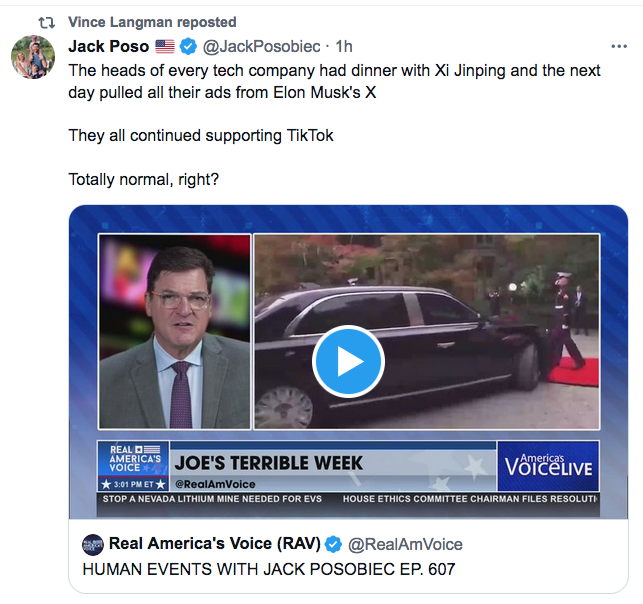
Task: Click the "JOE'S TERRIBLE WEEK" banner
Action: [269, 463]
